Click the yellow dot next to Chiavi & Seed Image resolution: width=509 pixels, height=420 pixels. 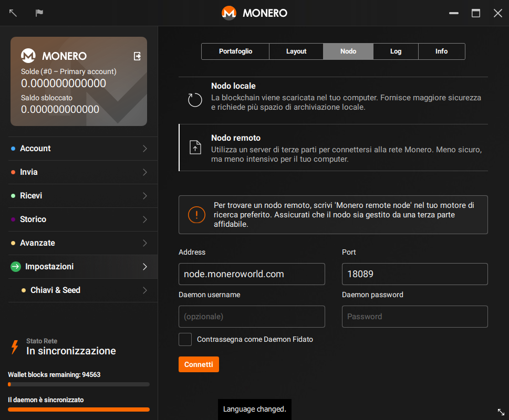23,290
